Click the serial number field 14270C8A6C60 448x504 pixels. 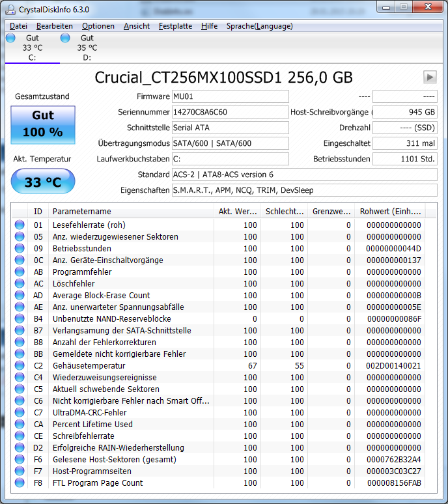point(230,112)
